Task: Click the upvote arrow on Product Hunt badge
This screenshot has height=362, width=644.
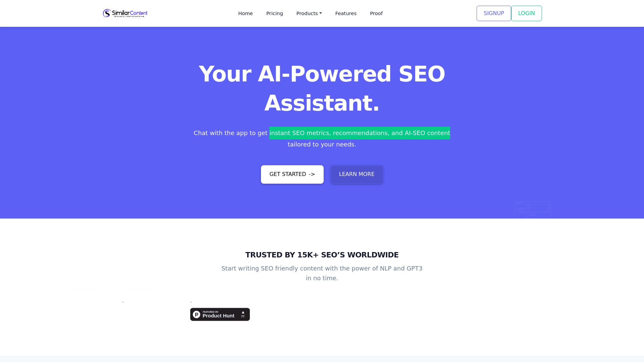Action: [243, 312]
